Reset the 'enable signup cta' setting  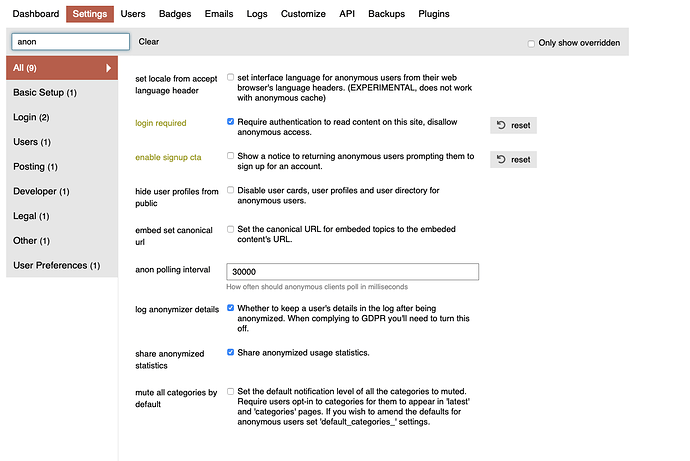coord(514,160)
